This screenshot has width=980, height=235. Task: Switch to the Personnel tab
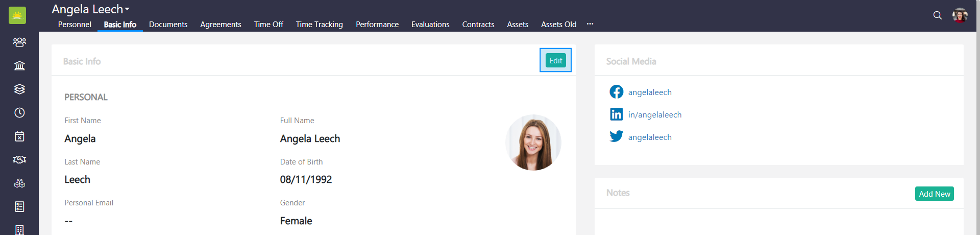(75, 25)
